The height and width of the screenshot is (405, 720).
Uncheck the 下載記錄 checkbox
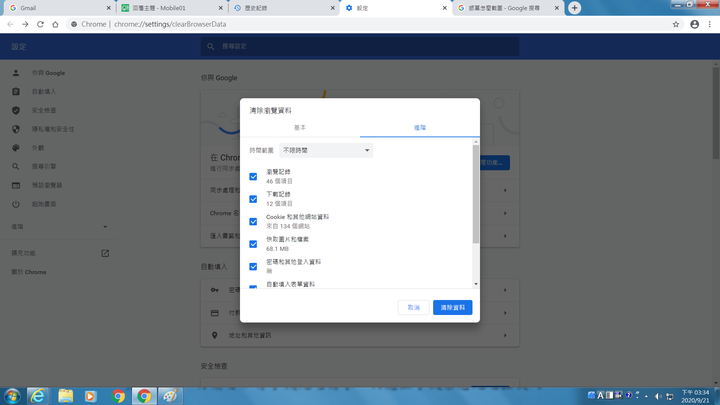pos(253,199)
